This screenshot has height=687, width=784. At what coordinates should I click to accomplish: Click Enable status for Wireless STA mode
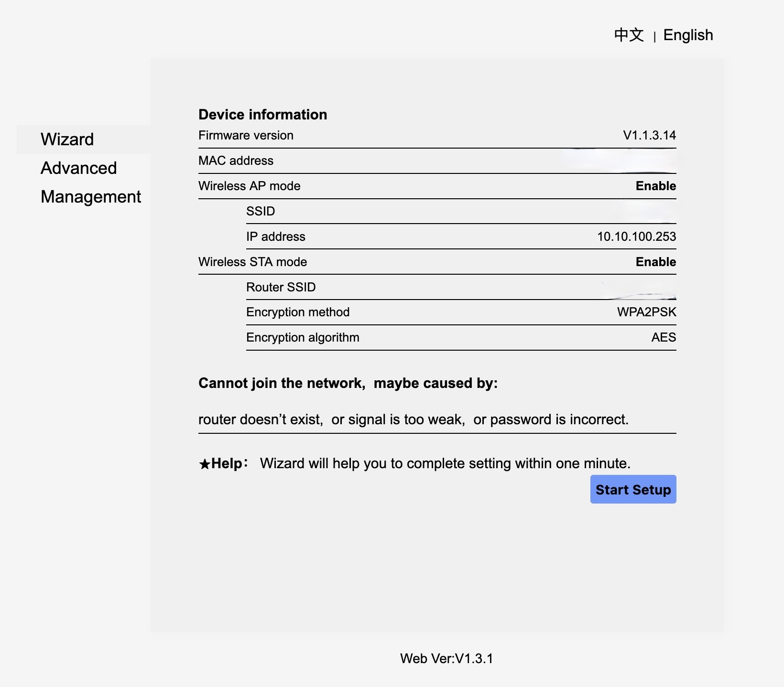pyautogui.click(x=655, y=262)
